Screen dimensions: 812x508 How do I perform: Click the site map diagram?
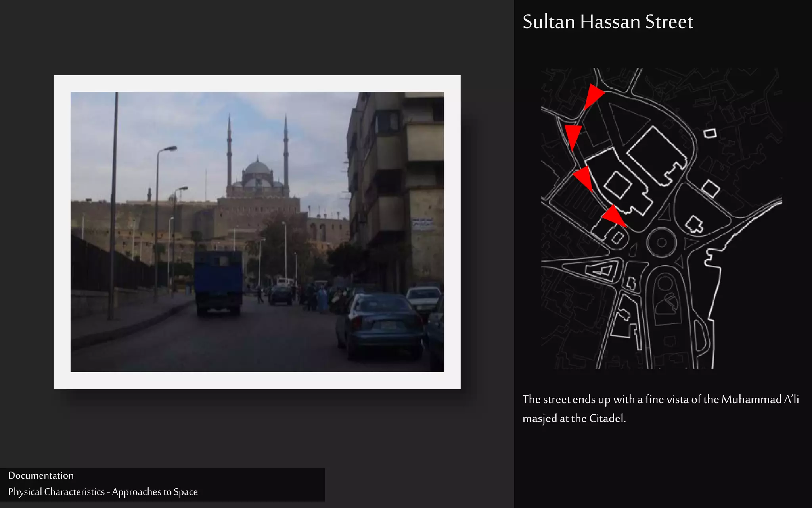(661, 218)
